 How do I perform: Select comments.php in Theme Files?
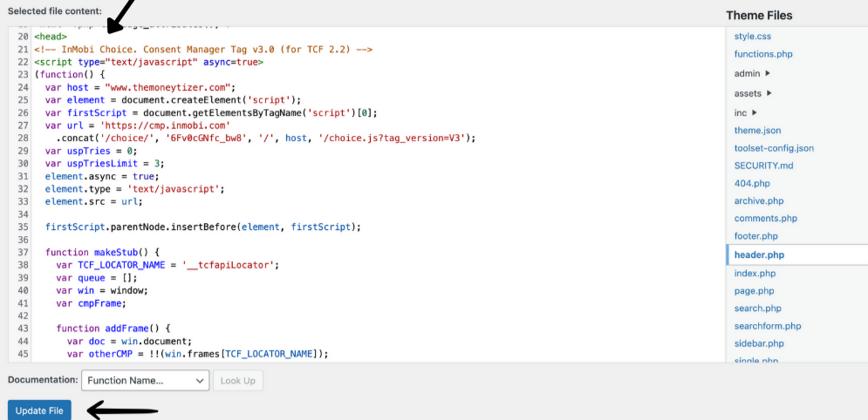tap(766, 219)
